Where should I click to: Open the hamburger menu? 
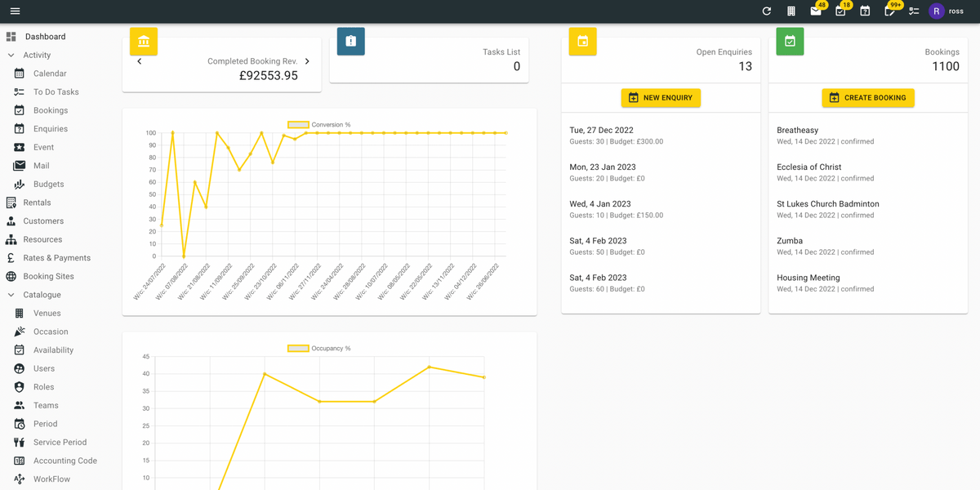tap(15, 11)
